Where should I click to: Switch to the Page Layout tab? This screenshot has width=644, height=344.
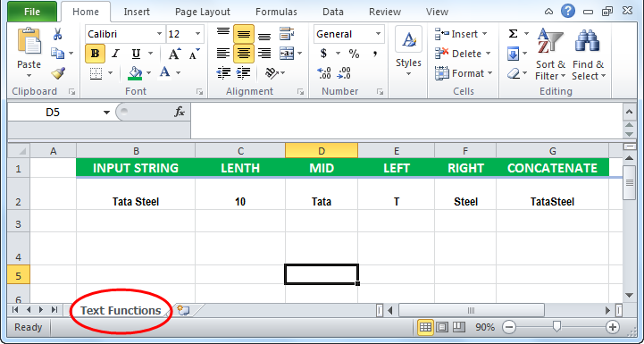click(x=203, y=12)
